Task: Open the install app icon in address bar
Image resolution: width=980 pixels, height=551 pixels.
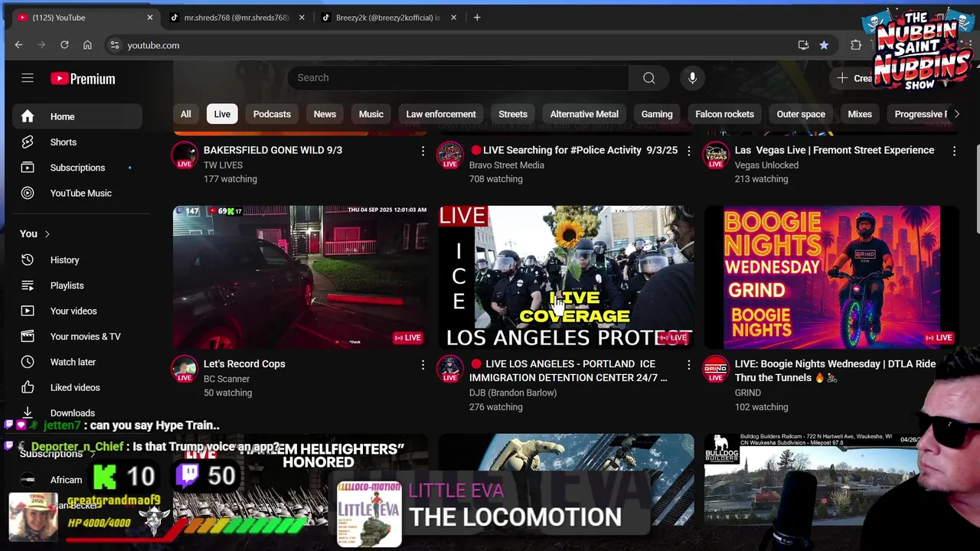Action: (x=803, y=45)
